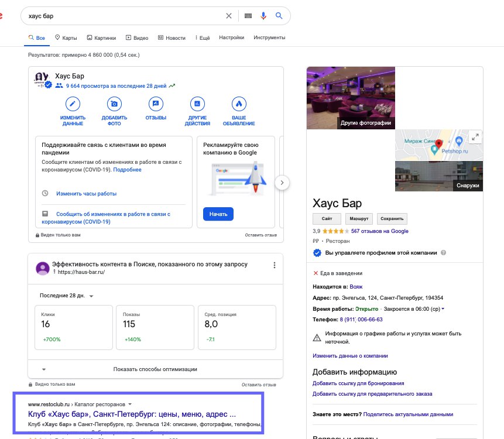Open Последние 28 дн. period dropdown

point(66,296)
